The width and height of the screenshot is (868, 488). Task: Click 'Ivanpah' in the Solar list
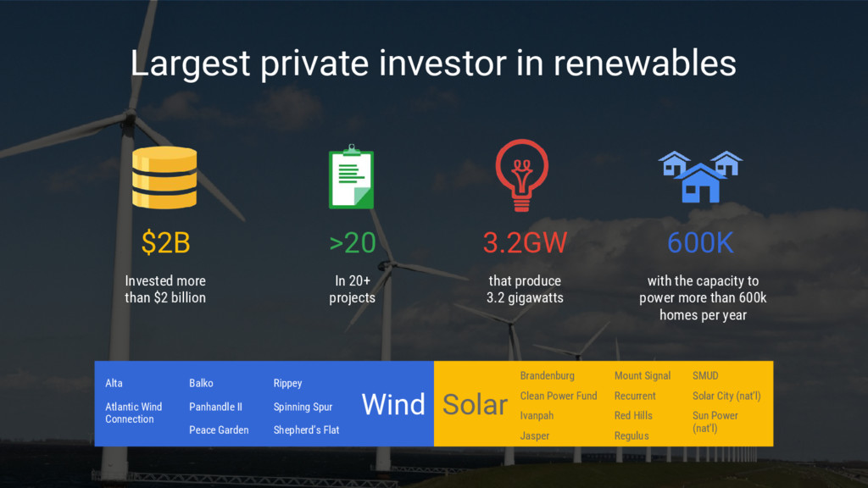537,416
